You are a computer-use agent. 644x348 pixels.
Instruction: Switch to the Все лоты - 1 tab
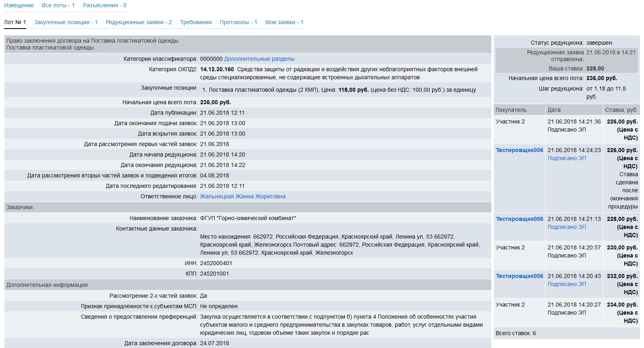(58, 5)
